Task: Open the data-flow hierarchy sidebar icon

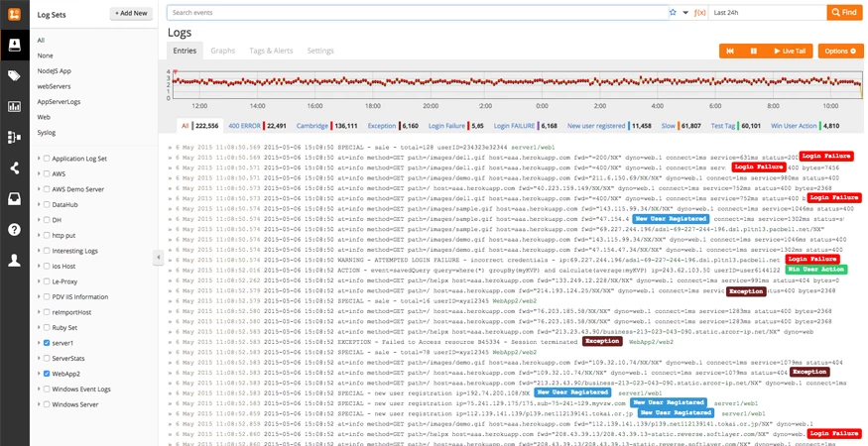Action: tap(15, 137)
